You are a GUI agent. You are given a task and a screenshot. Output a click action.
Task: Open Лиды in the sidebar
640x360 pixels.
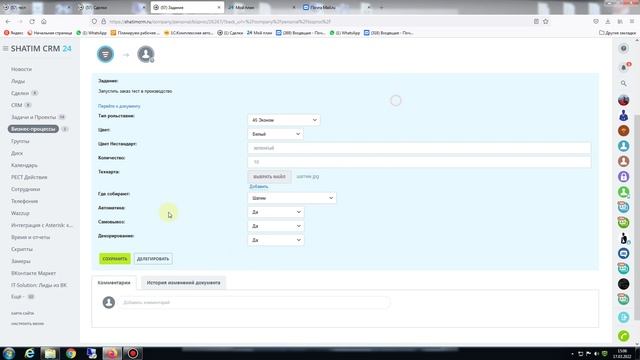pyautogui.click(x=18, y=81)
